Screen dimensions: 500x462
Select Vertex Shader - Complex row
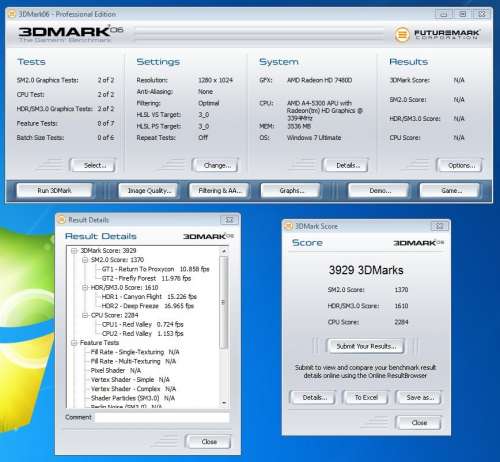coord(133,389)
